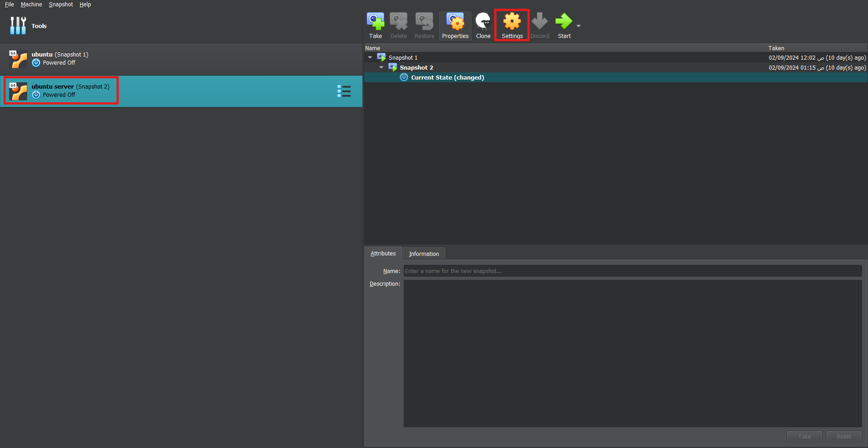Select the ubuntu (Snapshot 1) machine name
This screenshot has height=448, width=868.
(x=60, y=54)
